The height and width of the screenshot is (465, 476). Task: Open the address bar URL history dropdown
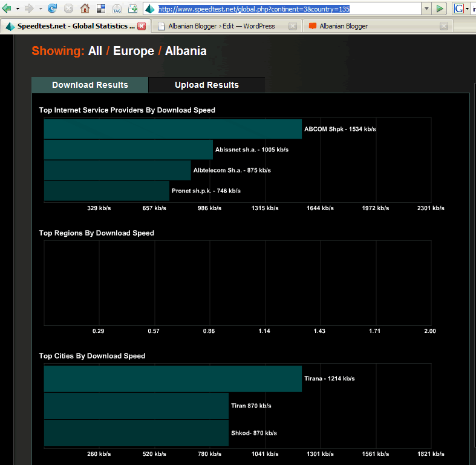pos(426,9)
